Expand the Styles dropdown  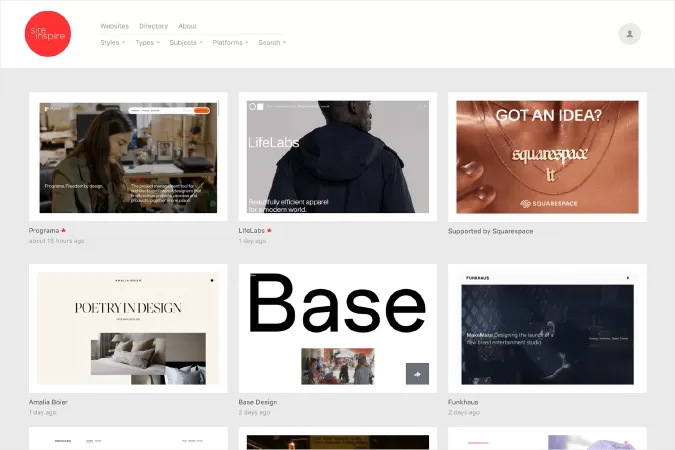click(x=112, y=43)
